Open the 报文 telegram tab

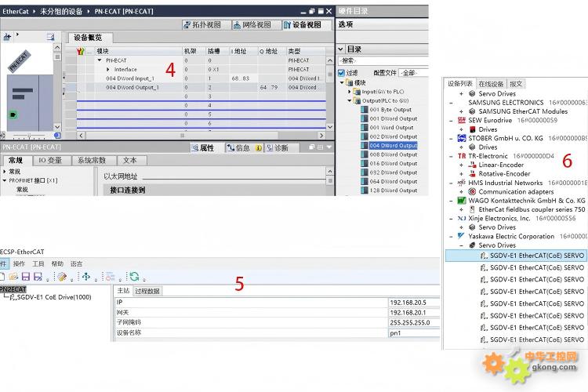tap(516, 84)
